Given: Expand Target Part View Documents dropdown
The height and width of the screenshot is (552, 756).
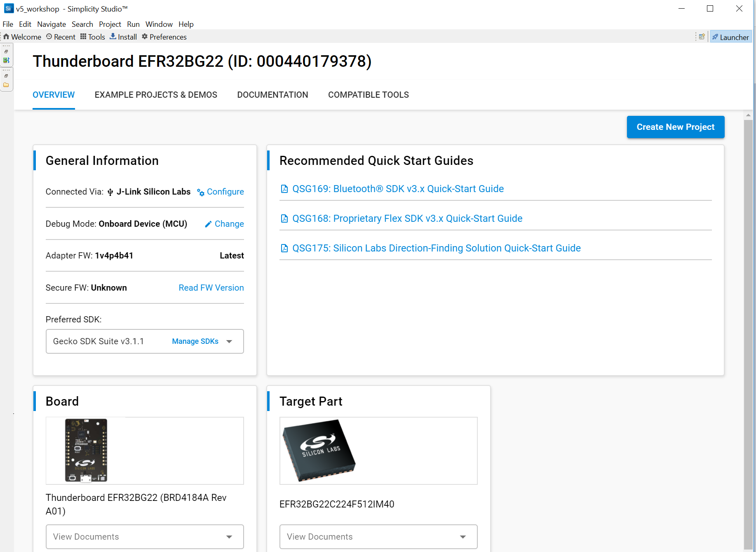Looking at the screenshot, I should pyautogui.click(x=378, y=537).
